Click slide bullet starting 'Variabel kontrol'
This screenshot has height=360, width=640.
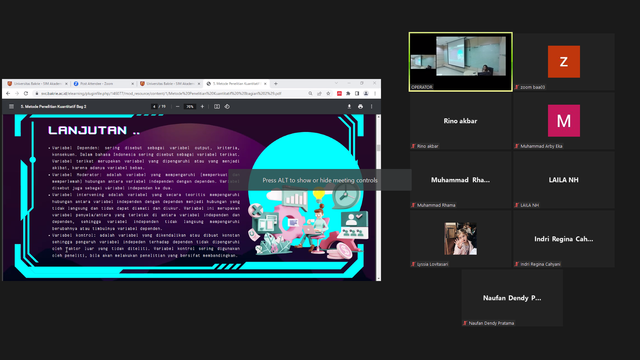tap(145, 245)
